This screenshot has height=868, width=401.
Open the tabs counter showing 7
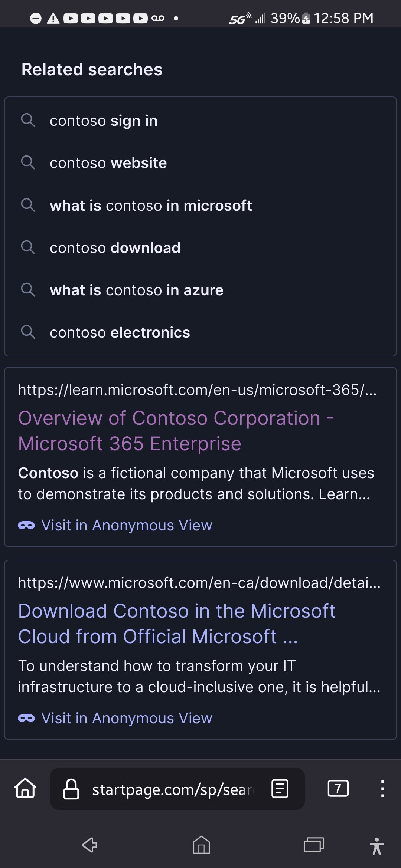(338, 788)
